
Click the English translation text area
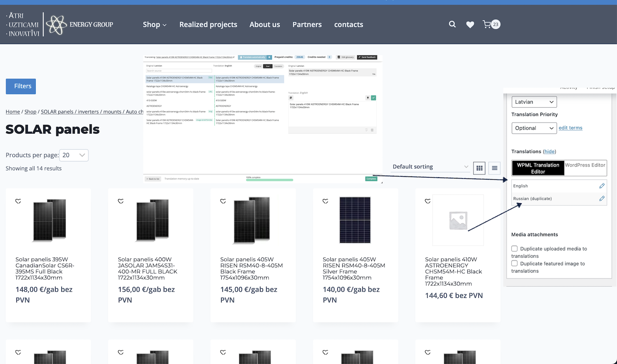pos(332,114)
